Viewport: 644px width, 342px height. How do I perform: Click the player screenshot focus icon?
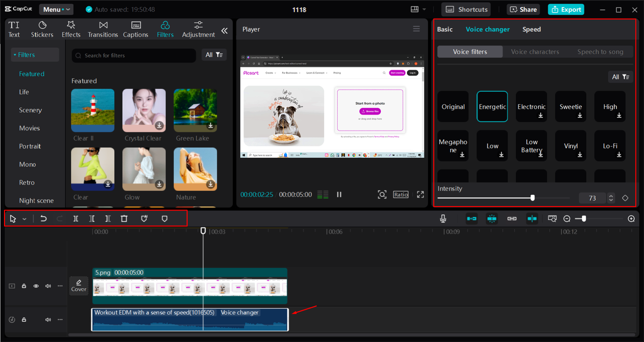point(382,194)
